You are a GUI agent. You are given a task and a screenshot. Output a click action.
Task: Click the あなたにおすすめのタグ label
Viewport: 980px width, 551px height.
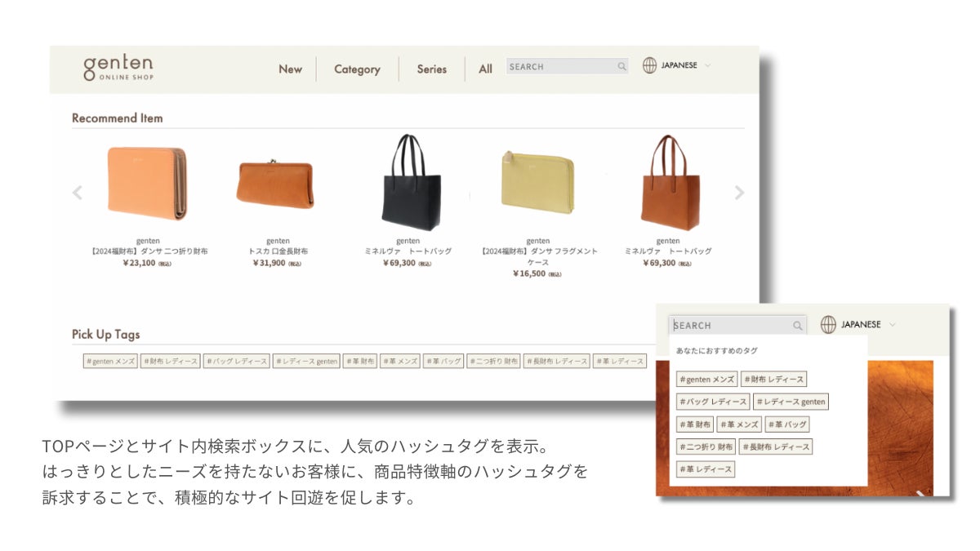tap(716, 351)
